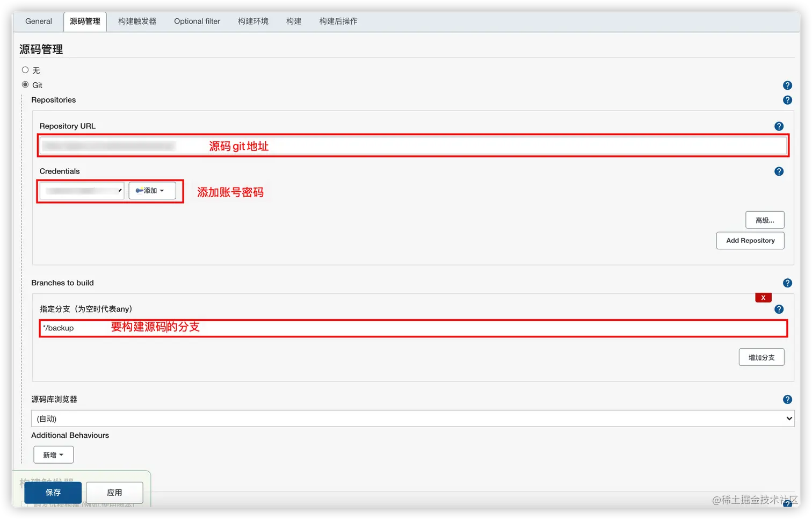
Task: Focus the branch specifier field with */backup
Action: click(413, 328)
